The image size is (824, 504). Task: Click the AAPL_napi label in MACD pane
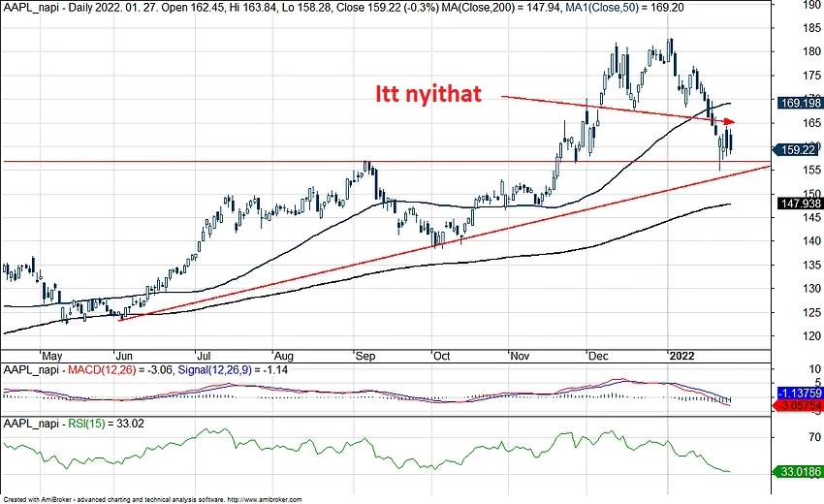[x=32, y=369]
